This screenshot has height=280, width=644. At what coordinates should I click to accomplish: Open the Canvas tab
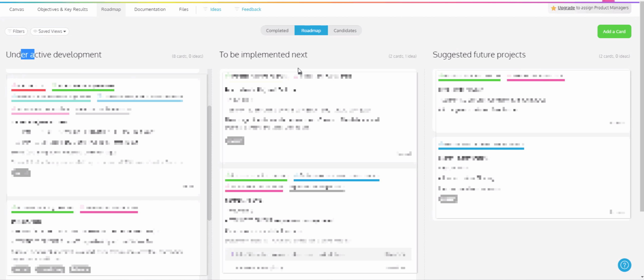tap(17, 9)
